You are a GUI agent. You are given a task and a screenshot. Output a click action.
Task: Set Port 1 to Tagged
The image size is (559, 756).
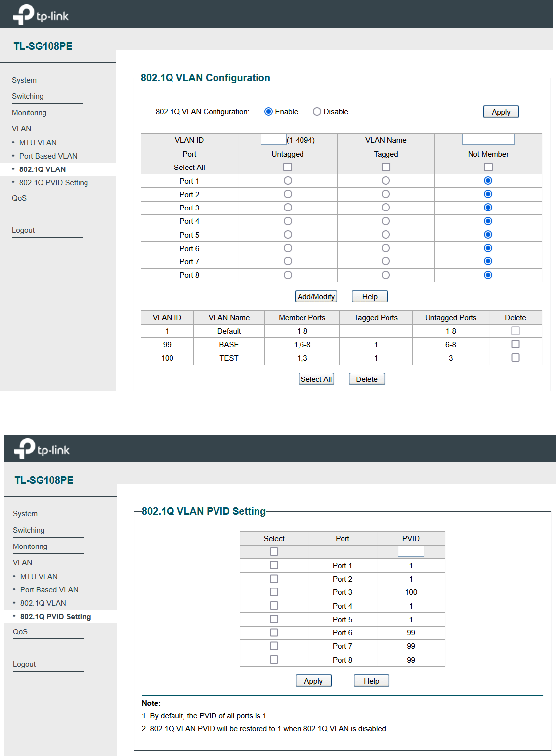point(386,181)
